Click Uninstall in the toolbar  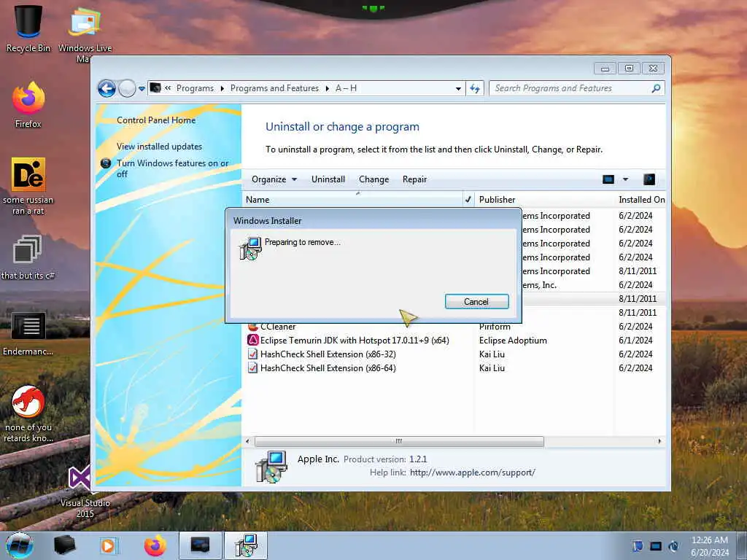[328, 179]
